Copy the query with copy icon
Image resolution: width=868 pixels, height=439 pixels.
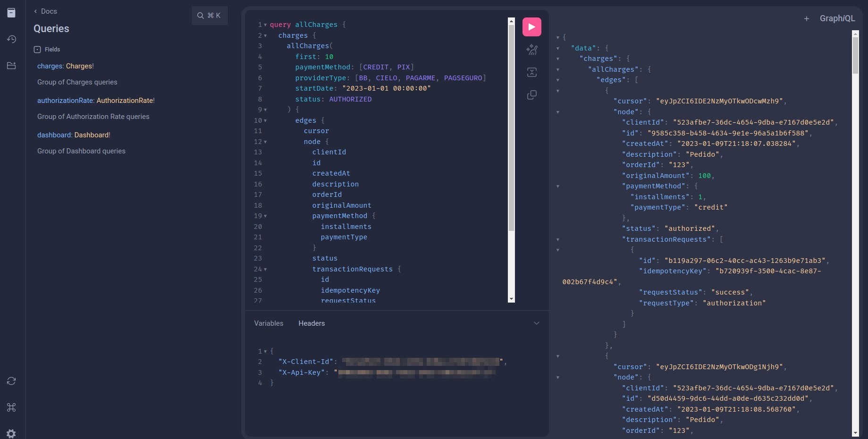pyautogui.click(x=531, y=95)
